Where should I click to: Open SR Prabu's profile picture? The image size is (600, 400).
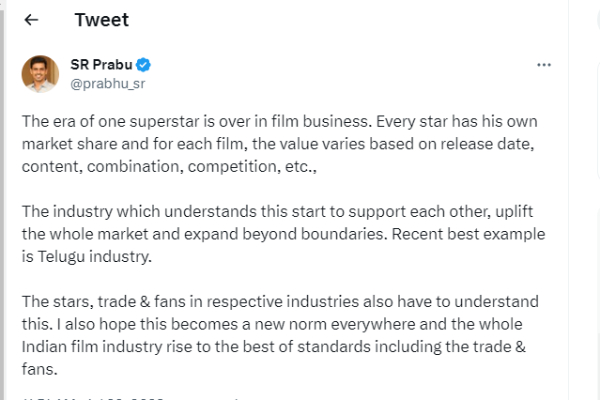[40, 73]
